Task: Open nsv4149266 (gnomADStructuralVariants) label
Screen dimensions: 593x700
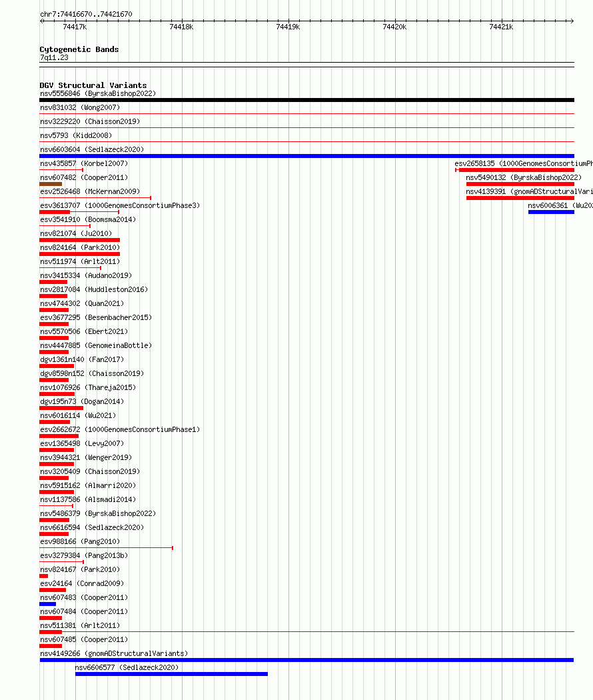Action: tap(114, 653)
